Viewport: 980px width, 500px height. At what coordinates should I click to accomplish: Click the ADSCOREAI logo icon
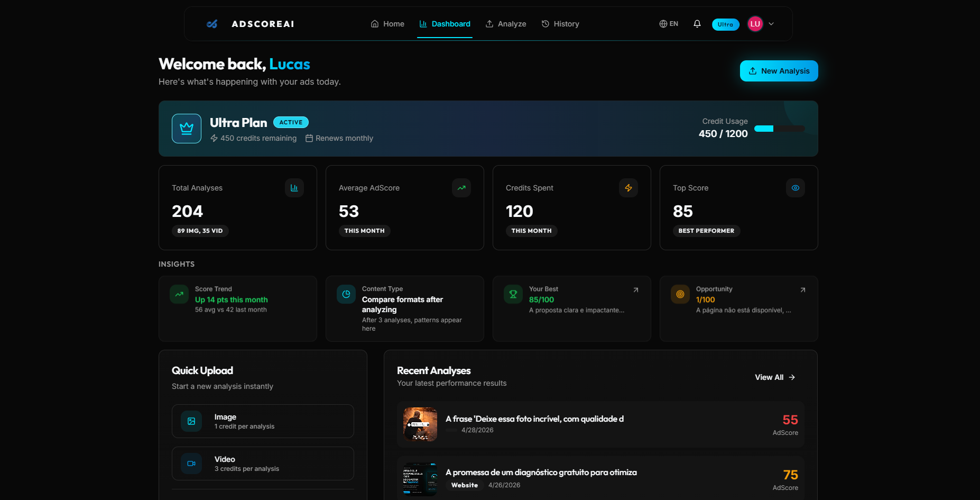(211, 23)
